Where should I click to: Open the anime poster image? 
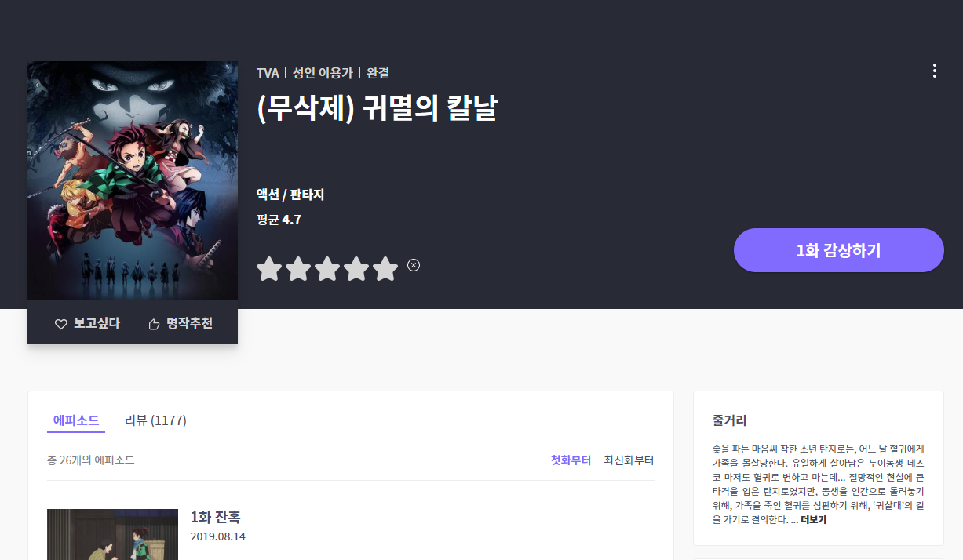[133, 180]
